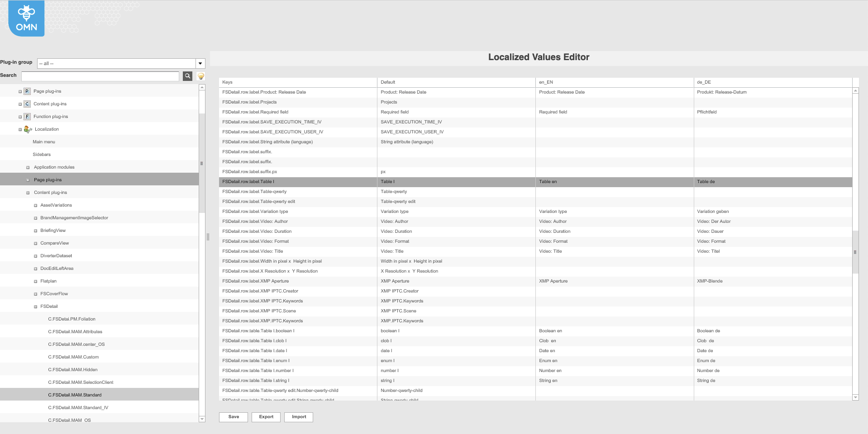Select the row 'FSDetail.row.label.Video: Duration'

tap(272, 231)
